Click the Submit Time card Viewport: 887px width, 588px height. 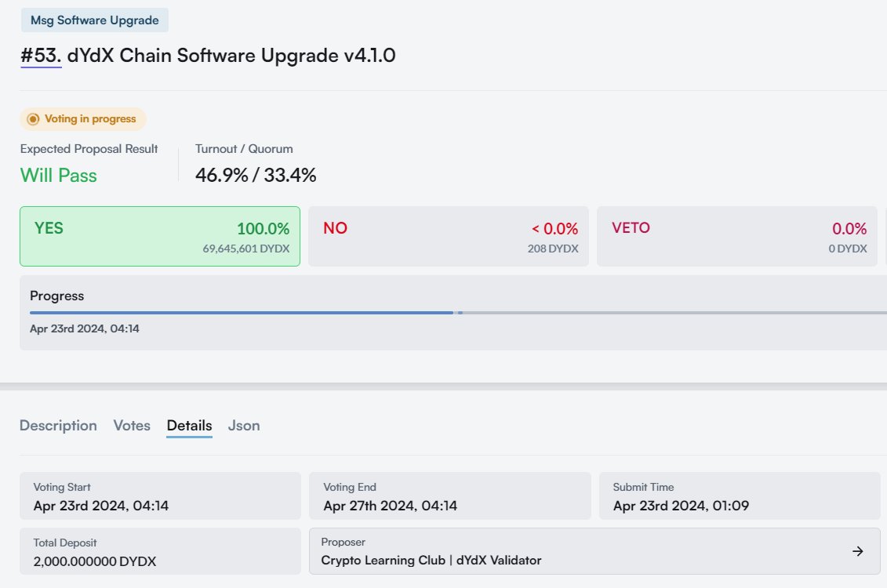point(739,495)
